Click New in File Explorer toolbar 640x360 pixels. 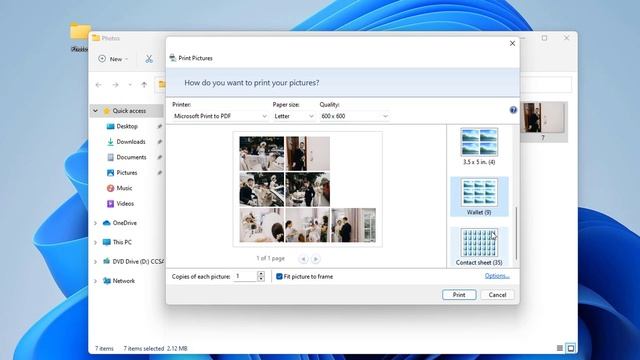pyautogui.click(x=113, y=59)
